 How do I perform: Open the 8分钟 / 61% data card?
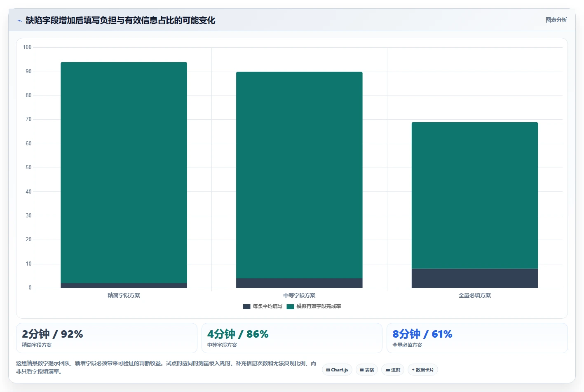[477, 338]
